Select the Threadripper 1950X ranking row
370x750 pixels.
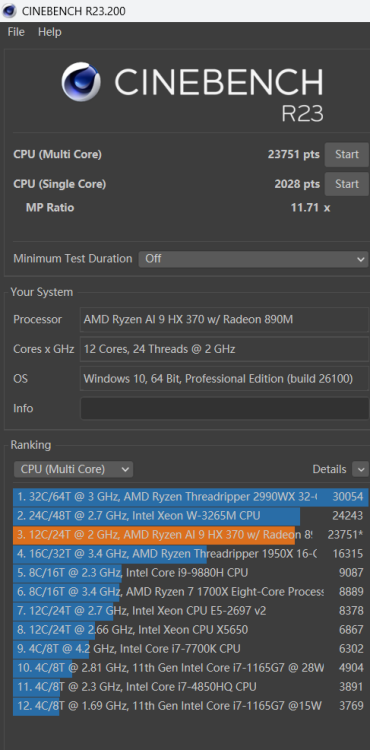(x=191, y=554)
